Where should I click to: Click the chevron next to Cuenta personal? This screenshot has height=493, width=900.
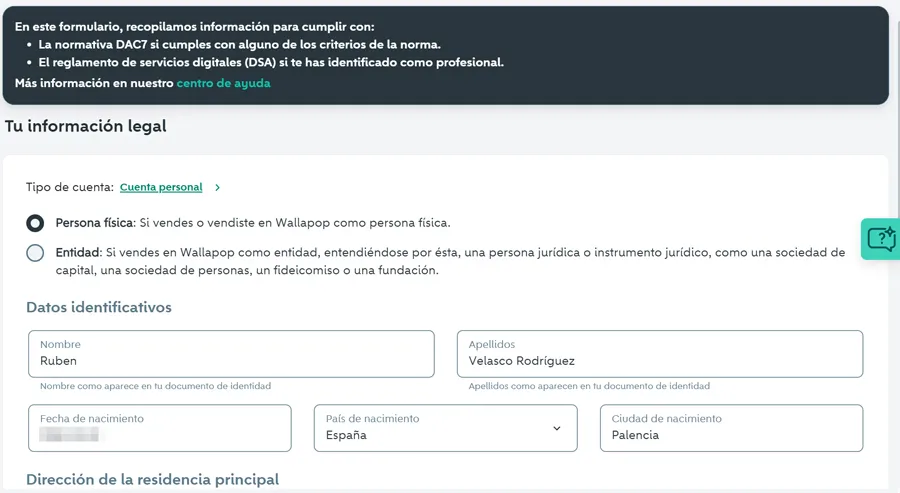click(x=218, y=188)
